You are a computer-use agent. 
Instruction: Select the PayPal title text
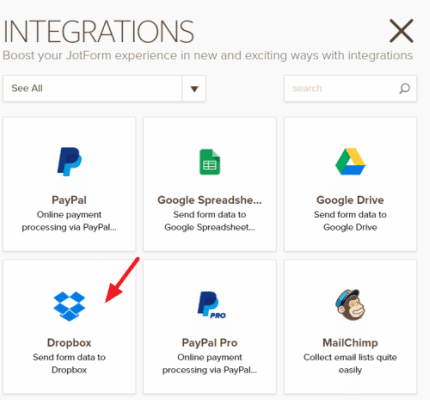tap(69, 200)
